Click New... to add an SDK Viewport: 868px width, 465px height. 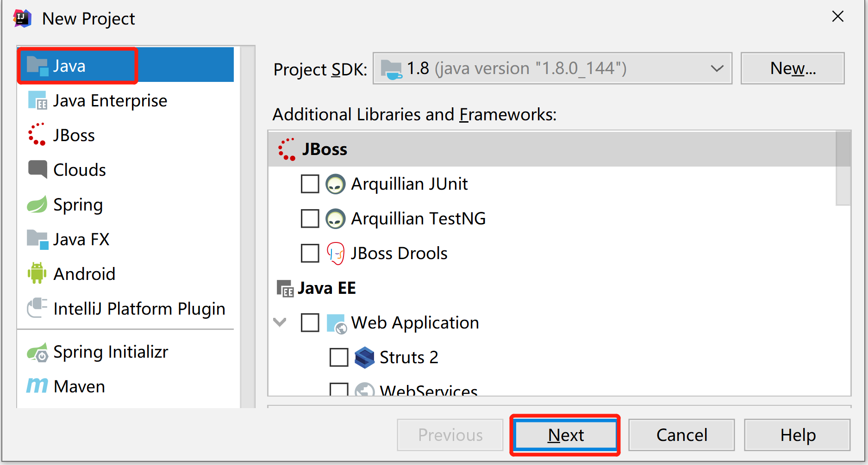793,68
